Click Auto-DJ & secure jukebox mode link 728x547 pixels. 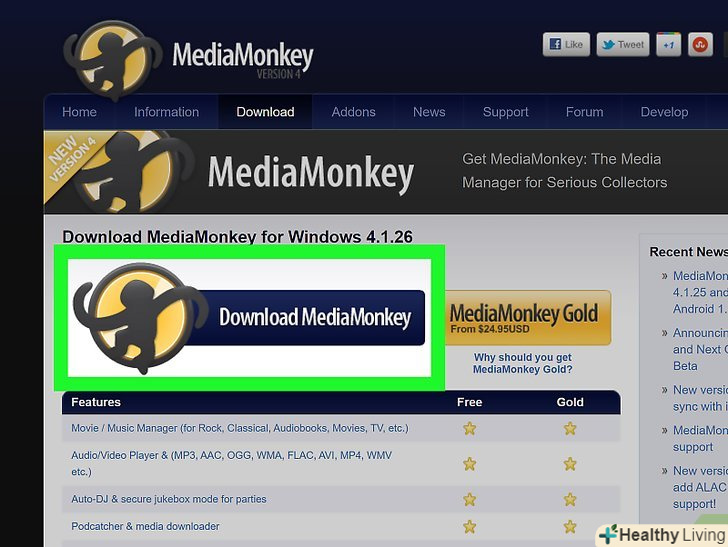coord(169,499)
